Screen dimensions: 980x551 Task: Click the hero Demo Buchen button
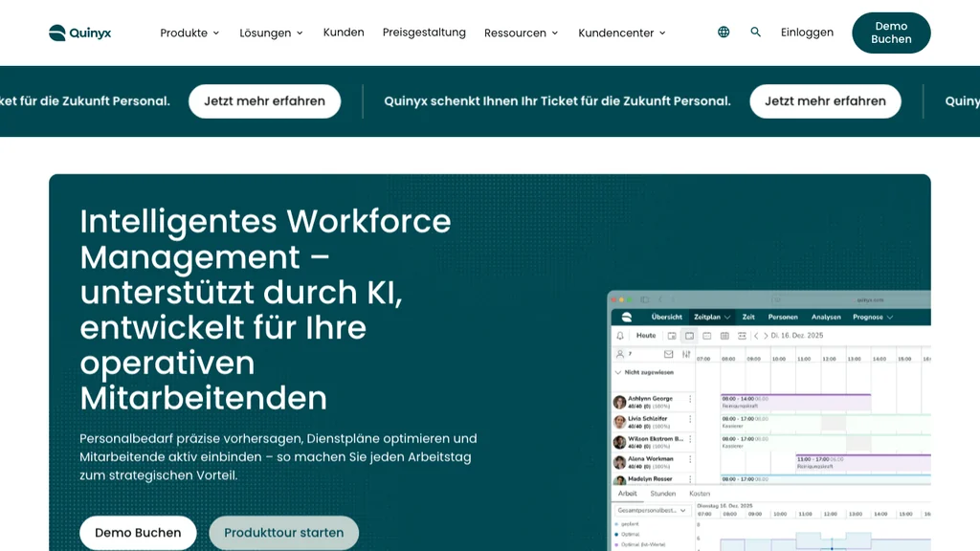coord(138,533)
